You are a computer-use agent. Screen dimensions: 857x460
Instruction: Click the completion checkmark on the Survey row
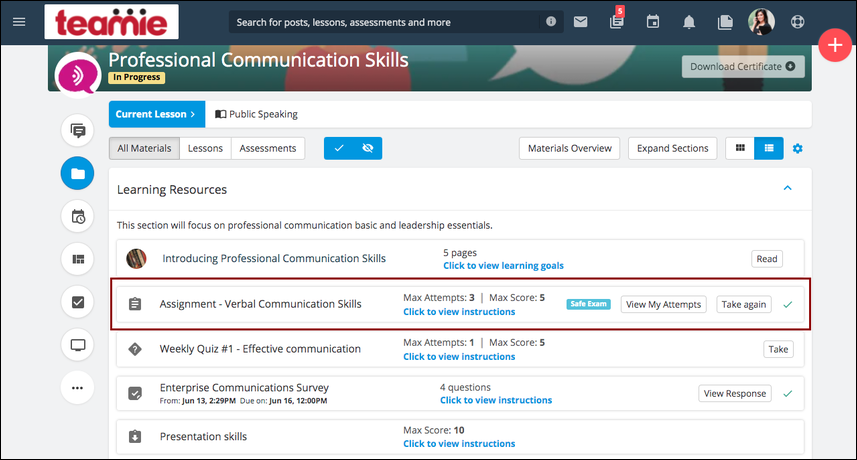click(x=788, y=393)
